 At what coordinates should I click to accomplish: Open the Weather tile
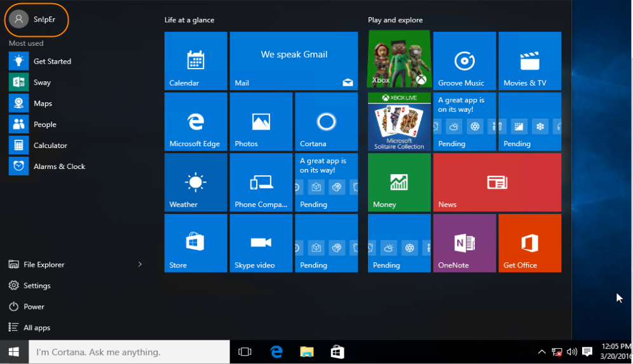[196, 183]
